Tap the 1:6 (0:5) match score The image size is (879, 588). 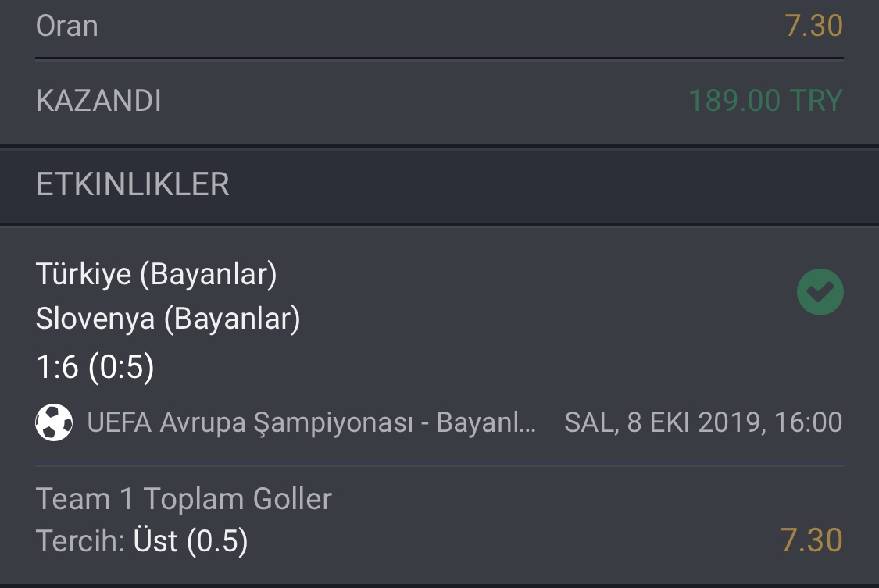click(x=95, y=367)
